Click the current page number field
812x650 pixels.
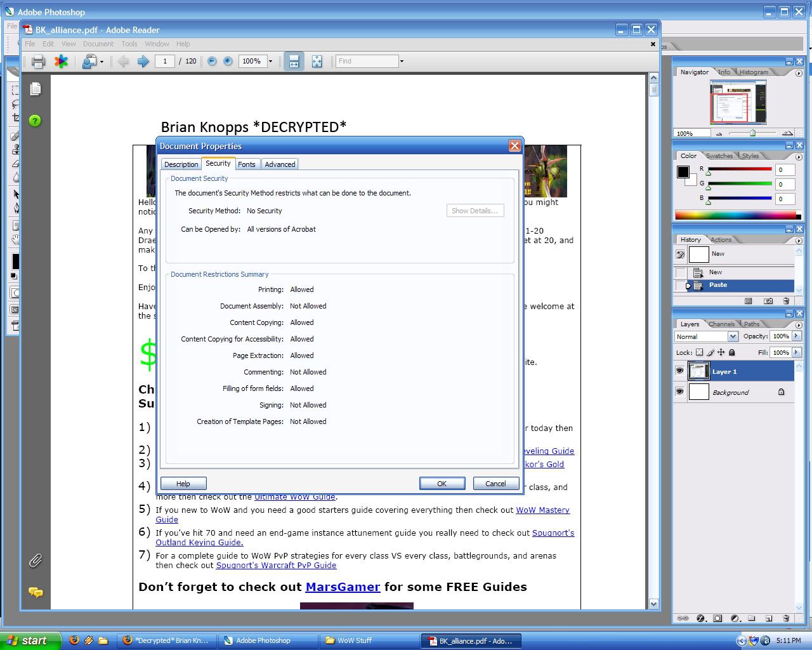165,61
